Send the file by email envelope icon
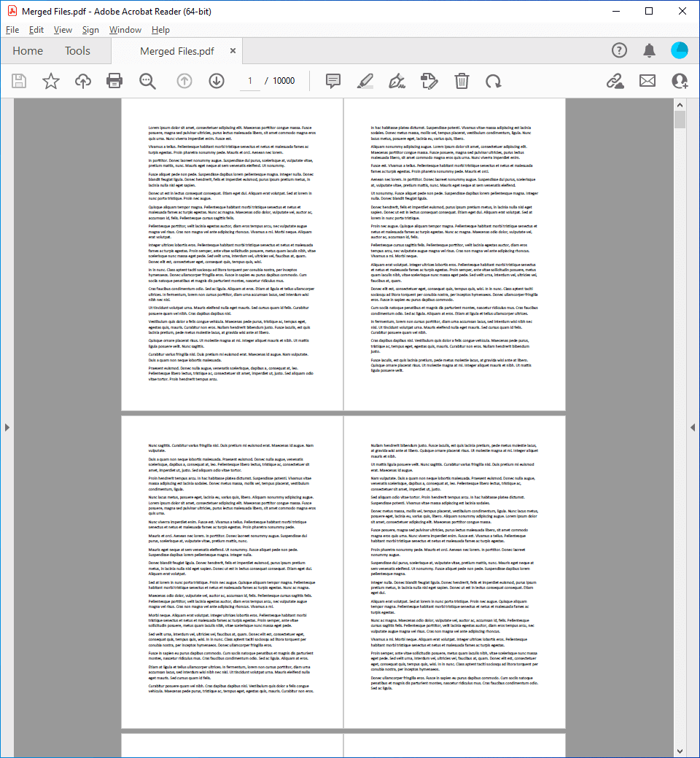The height and width of the screenshot is (758, 700). (647, 81)
